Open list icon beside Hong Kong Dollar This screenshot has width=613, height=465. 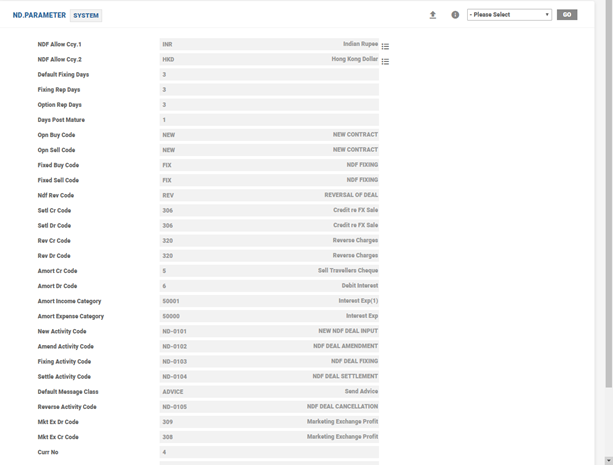385,61
